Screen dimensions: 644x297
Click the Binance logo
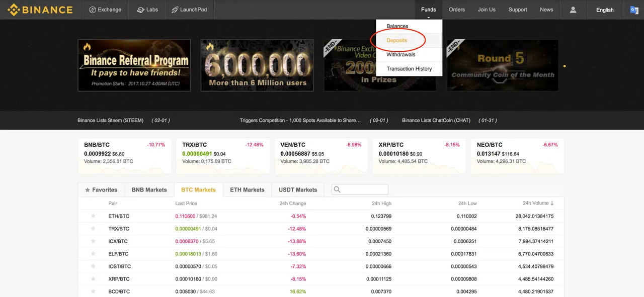tap(40, 10)
